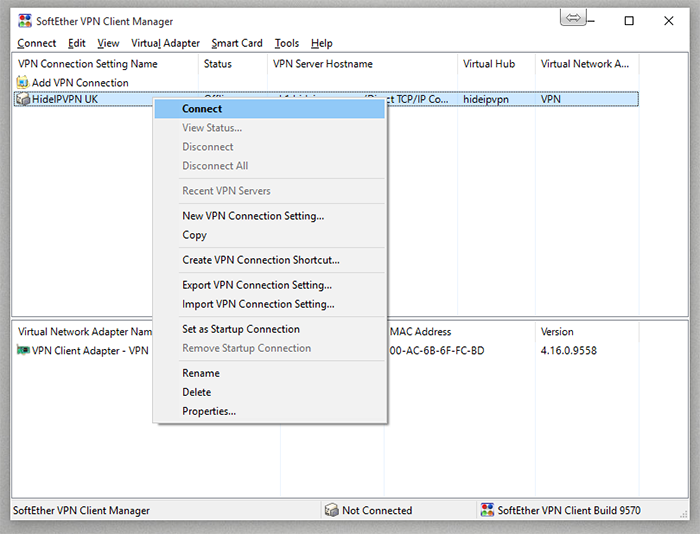The image size is (700, 534).
Task: Choose Import VPN Connection Setting...
Action: tap(270, 305)
